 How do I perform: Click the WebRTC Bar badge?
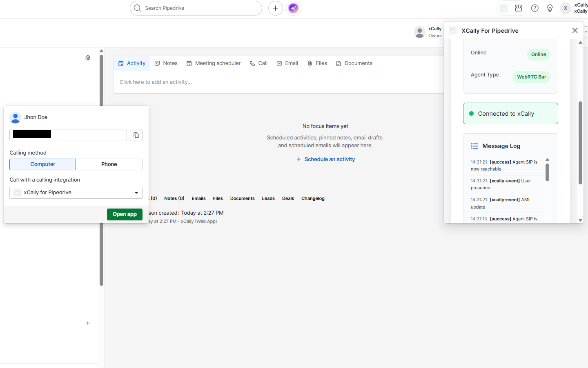tap(531, 77)
